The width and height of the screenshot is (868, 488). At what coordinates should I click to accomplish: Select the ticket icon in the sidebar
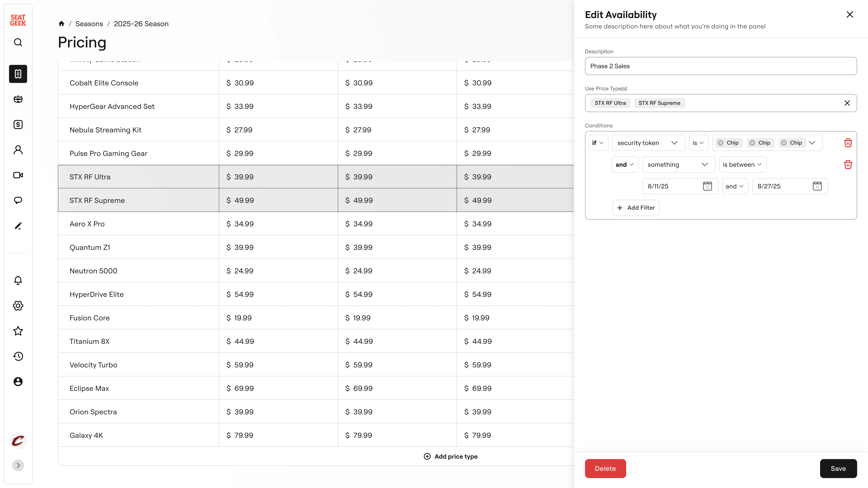tap(18, 74)
